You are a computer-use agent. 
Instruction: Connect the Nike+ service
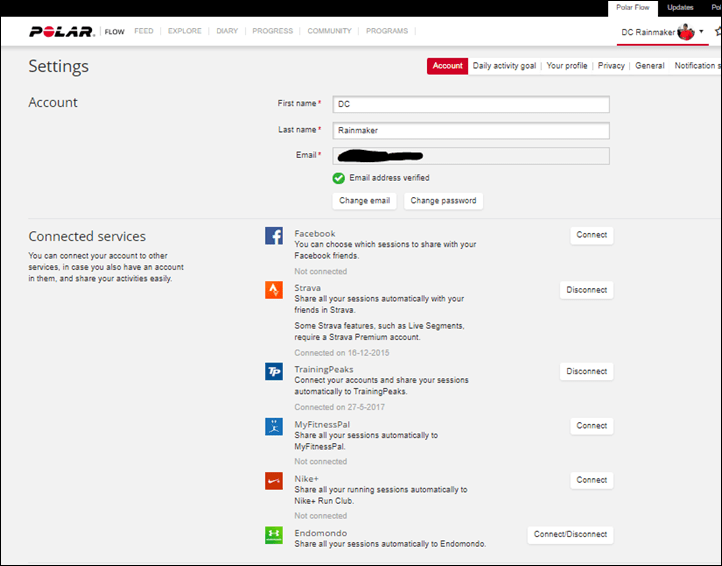pos(592,480)
